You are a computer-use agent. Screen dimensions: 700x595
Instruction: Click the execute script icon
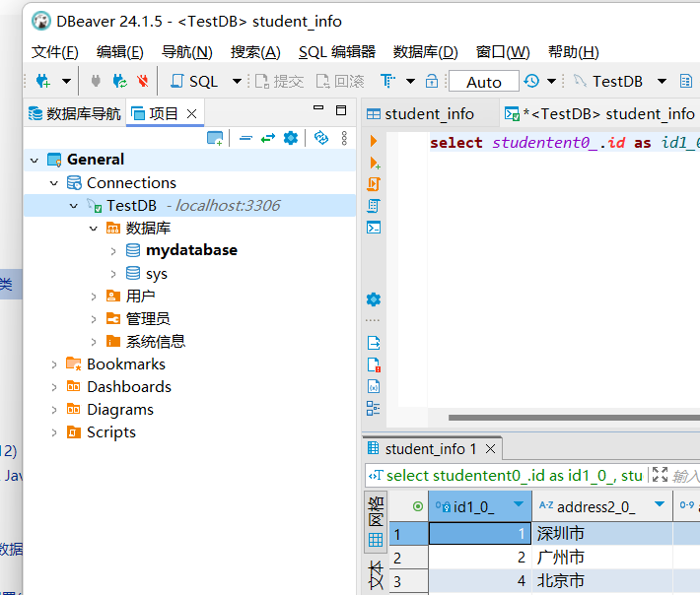click(x=374, y=184)
